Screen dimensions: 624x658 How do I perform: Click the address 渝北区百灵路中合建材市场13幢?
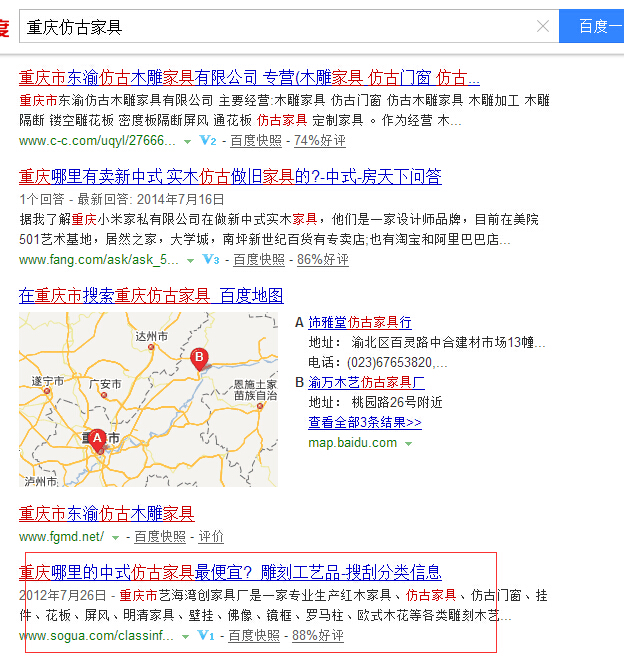[x=442, y=342]
